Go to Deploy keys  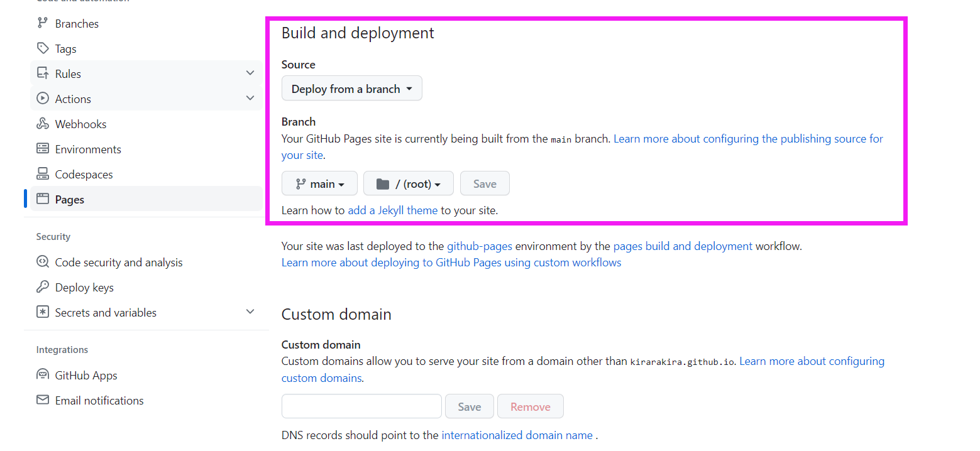click(x=84, y=287)
